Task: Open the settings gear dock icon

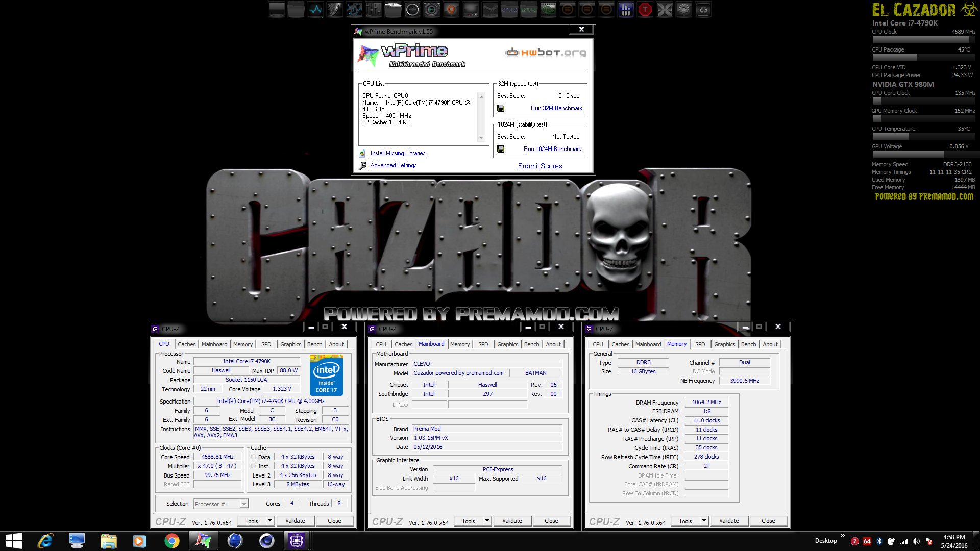Action: click(x=684, y=10)
